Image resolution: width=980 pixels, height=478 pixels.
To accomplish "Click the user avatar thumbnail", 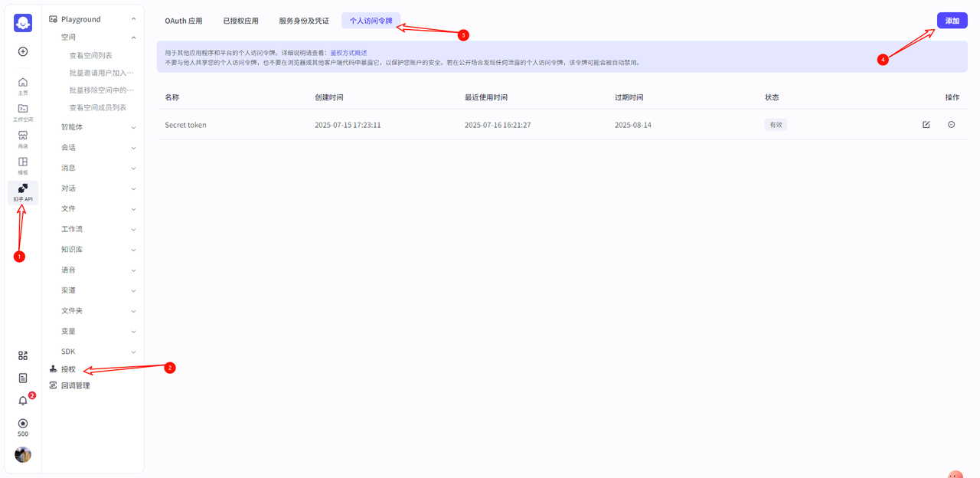I will (x=23, y=455).
